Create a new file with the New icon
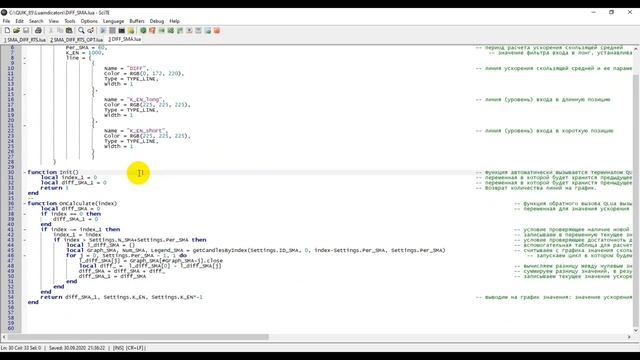Screen dimensions: 640x360 [7, 31]
